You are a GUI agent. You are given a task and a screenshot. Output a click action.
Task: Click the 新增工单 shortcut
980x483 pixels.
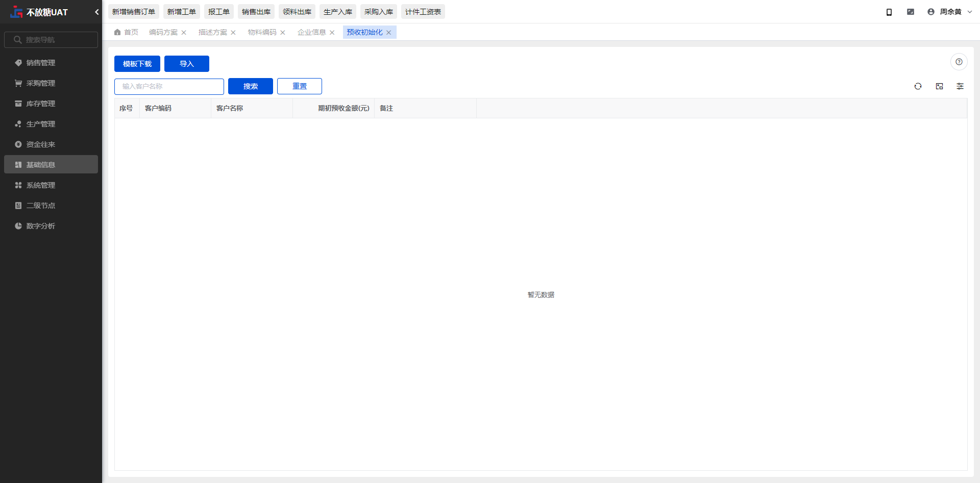click(182, 12)
